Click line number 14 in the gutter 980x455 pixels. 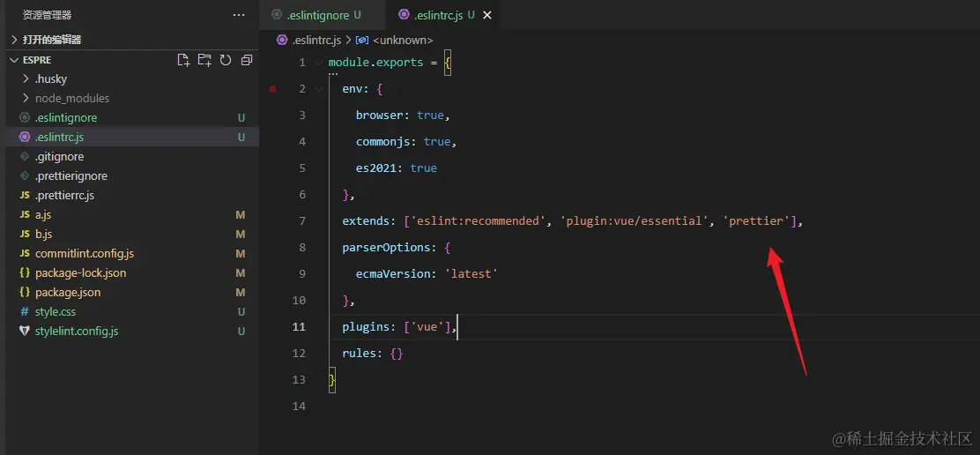(299, 406)
